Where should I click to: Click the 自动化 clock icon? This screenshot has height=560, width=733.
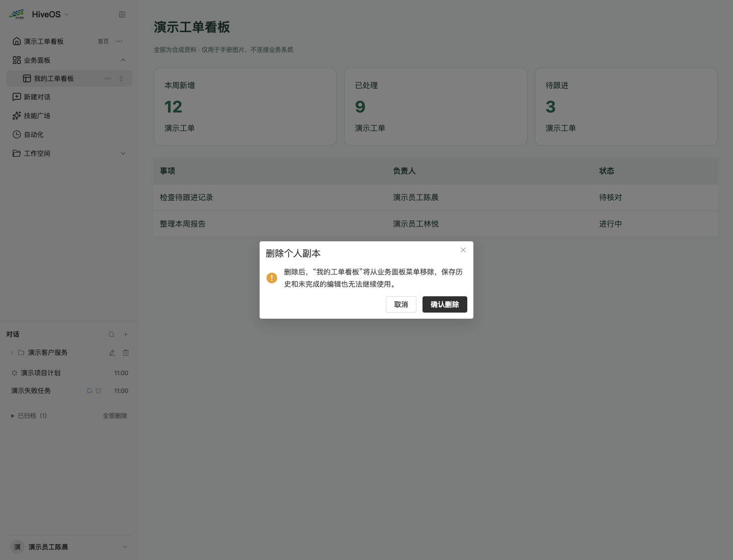pyautogui.click(x=17, y=134)
